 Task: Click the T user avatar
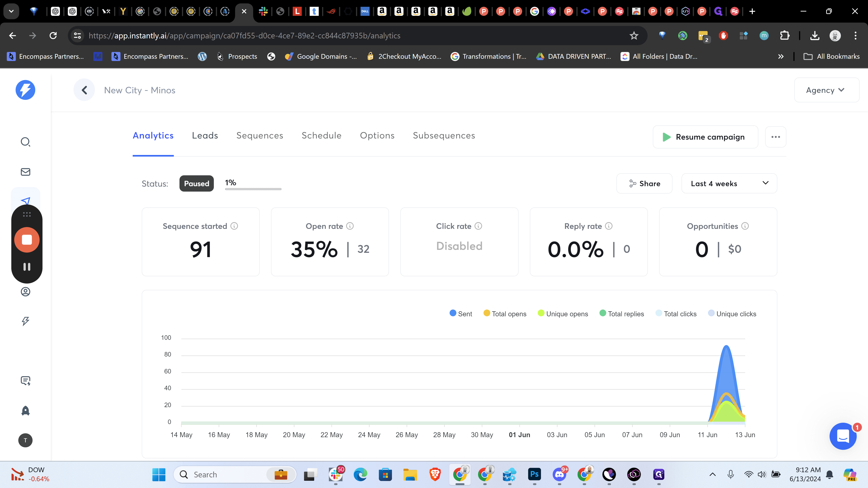pos(25,440)
